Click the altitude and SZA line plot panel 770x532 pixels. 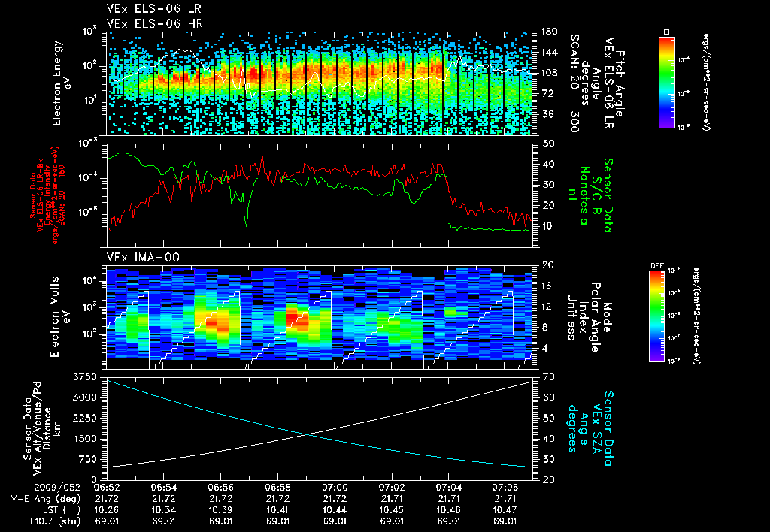[x=319, y=428]
